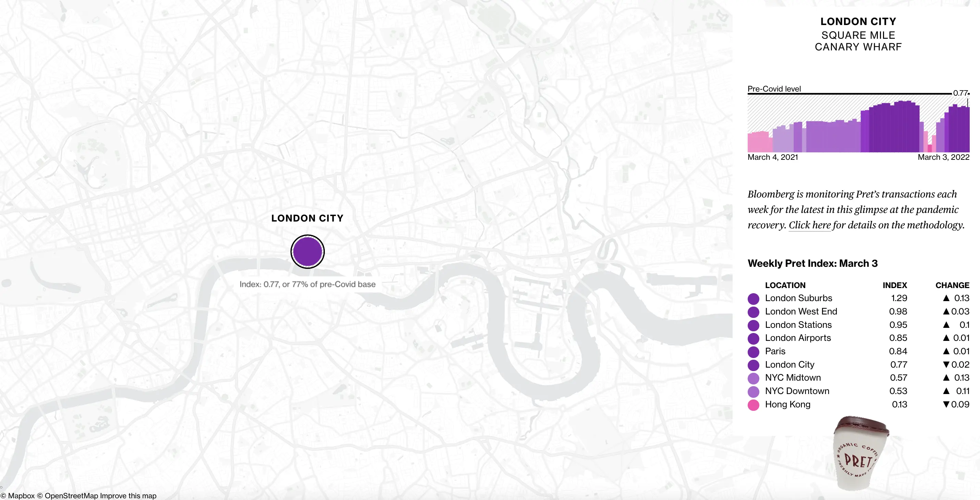Screen dimensions: 980x500
Task: Click the NYC Midtown lavender dot
Action: (753, 378)
